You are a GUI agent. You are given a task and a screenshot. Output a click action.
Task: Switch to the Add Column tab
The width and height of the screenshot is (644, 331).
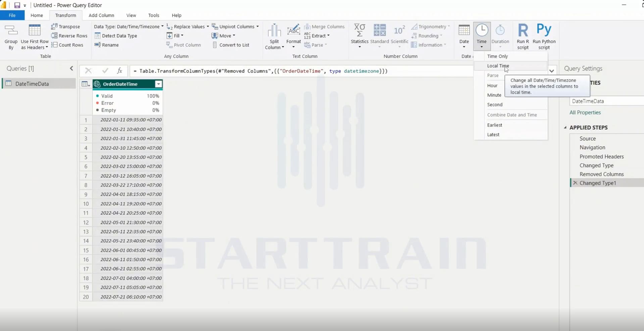101,15
